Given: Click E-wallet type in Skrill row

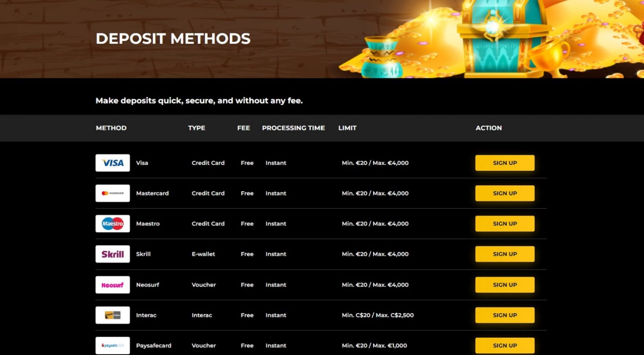Looking at the screenshot, I should [203, 254].
